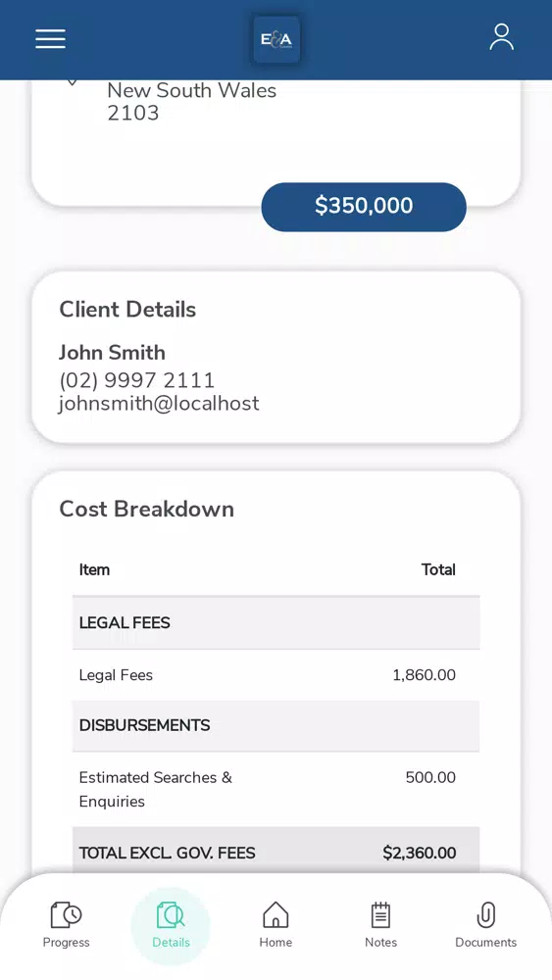Select the Details magnifier icon
Image resolution: width=552 pixels, height=980 pixels.
171,915
